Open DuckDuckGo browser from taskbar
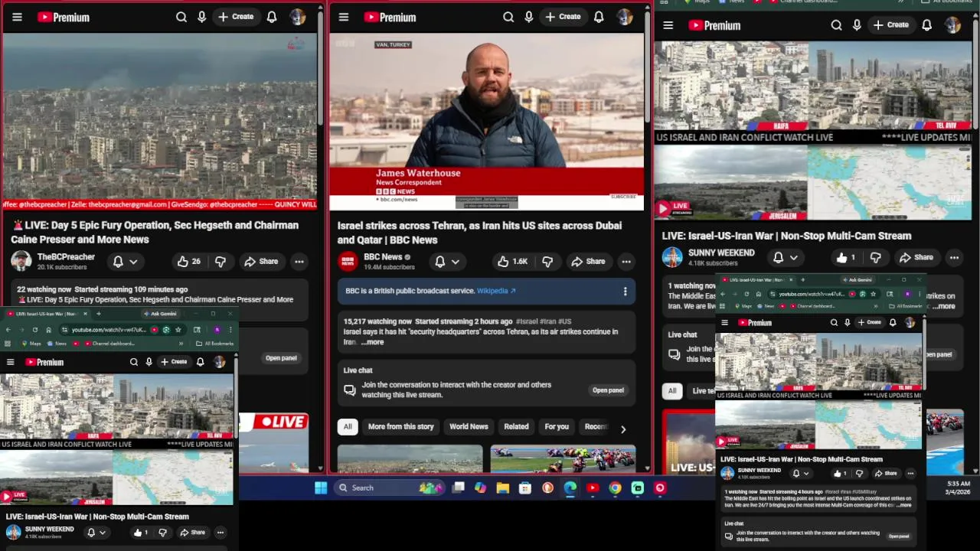The width and height of the screenshot is (980, 551). pyautogui.click(x=547, y=487)
